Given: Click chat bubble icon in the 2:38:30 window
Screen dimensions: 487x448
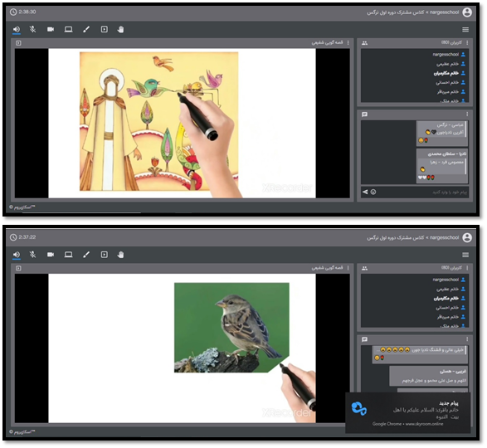Looking at the screenshot, I should 365,114.
